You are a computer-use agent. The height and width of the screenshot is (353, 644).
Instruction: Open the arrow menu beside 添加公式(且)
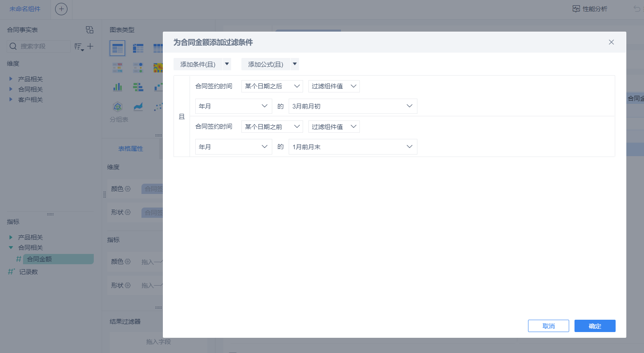click(x=295, y=64)
